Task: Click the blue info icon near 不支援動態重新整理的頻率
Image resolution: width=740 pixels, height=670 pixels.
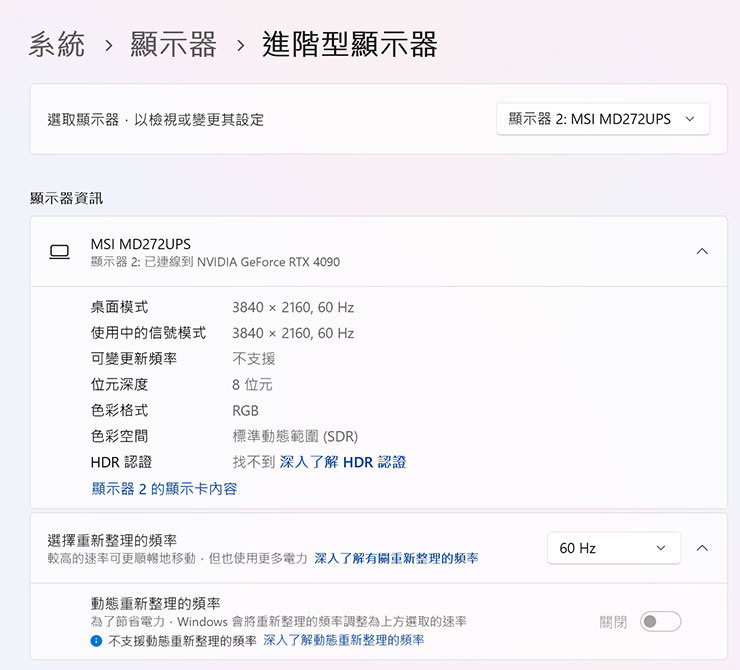Action: (x=96, y=641)
